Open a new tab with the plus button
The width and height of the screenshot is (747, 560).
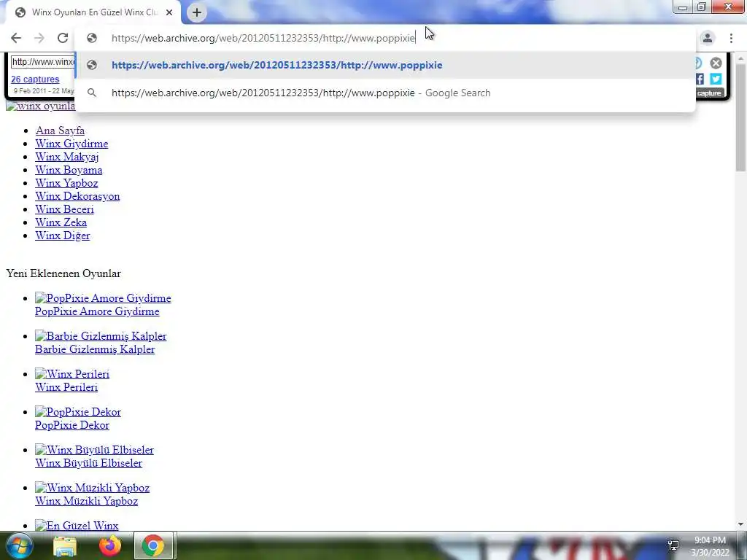[197, 12]
